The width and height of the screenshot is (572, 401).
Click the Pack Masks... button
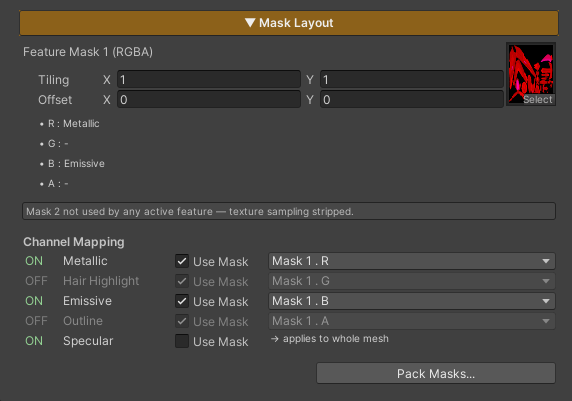coord(436,373)
